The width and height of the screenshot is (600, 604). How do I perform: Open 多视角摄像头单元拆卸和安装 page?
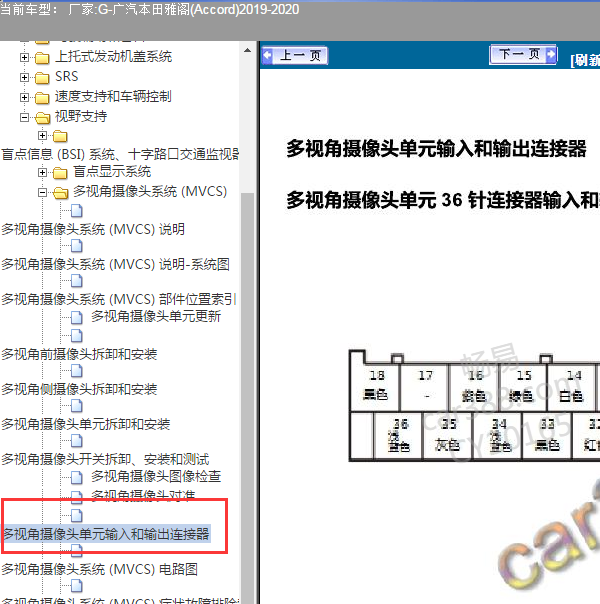pyautogui.click(x=85, y=424)
